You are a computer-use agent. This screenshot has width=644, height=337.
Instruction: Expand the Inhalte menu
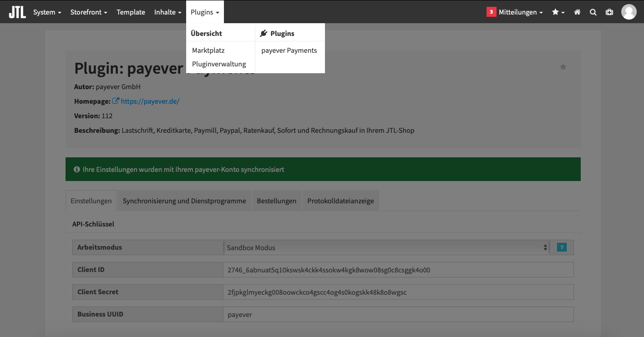(168, 12)
